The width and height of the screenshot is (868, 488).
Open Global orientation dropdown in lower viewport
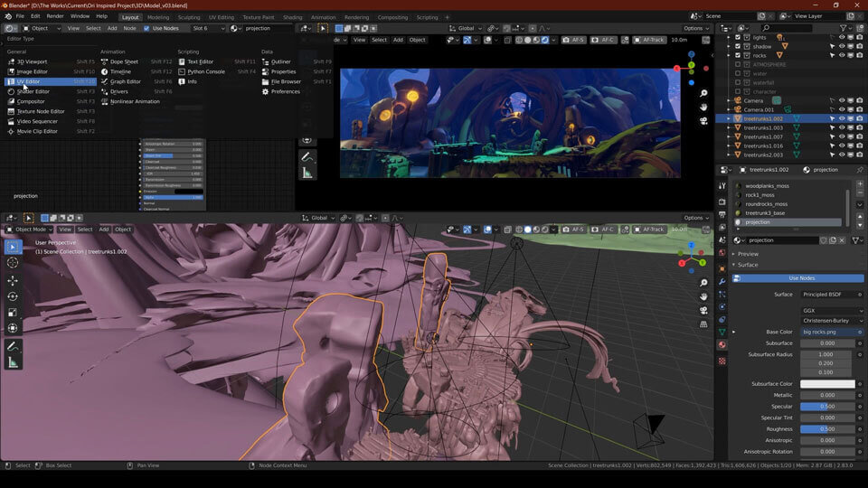[317, 218]
